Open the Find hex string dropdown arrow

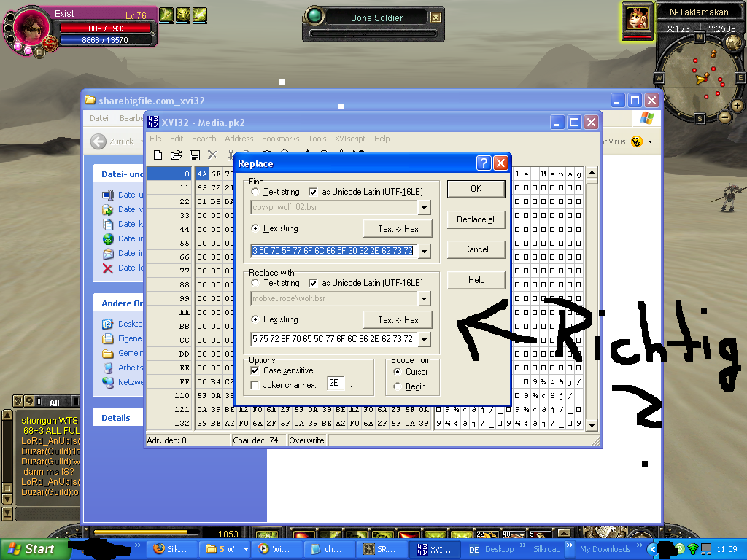(424, 251)
